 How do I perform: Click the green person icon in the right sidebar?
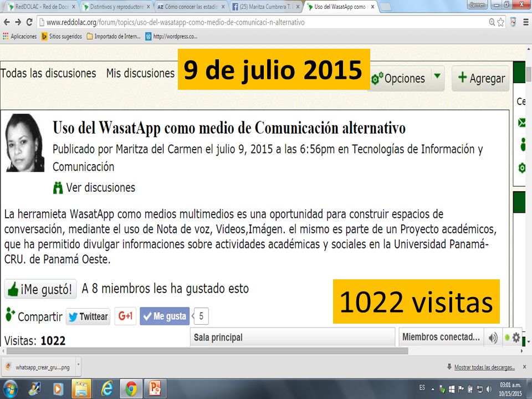(523, 145)
